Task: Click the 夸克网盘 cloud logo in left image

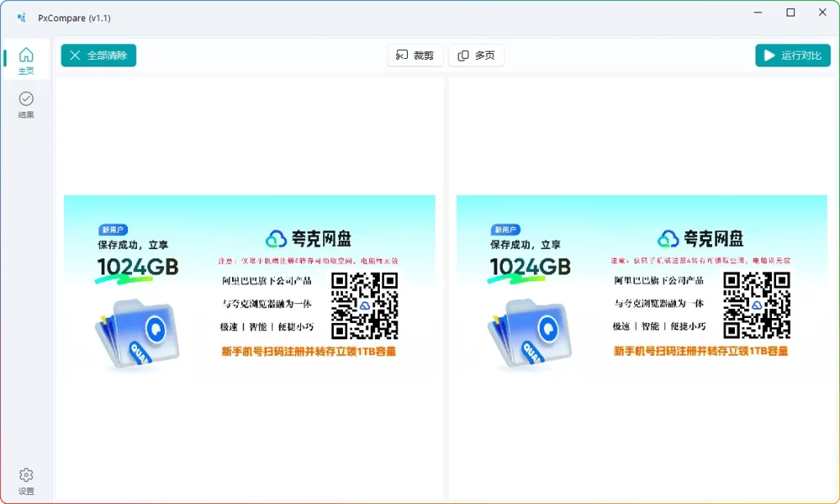Action: (276, 238)
